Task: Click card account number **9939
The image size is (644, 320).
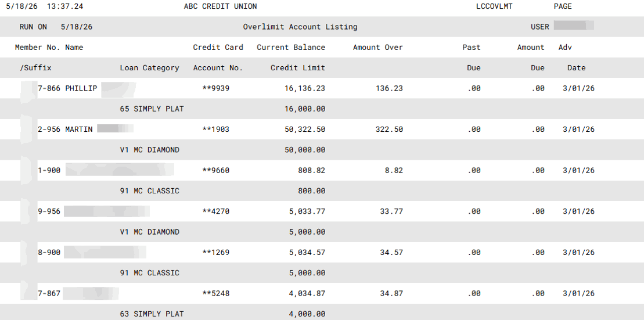Action: click(216, 89)
